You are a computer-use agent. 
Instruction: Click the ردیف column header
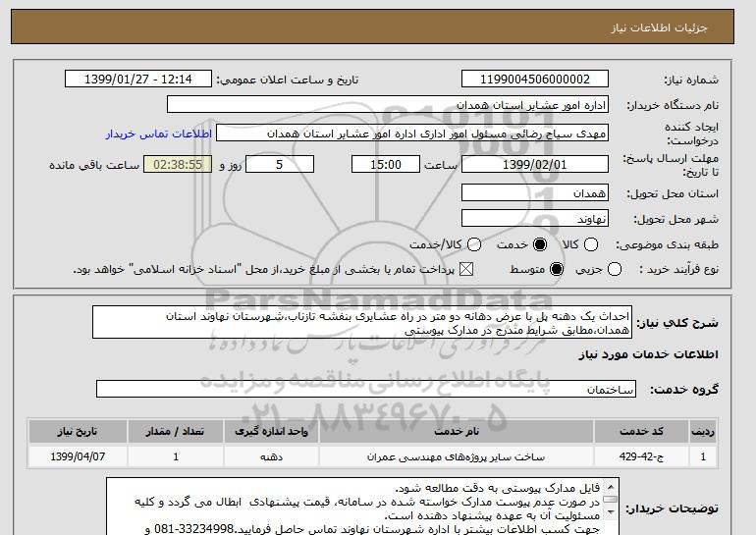click(x=703, y=431)
